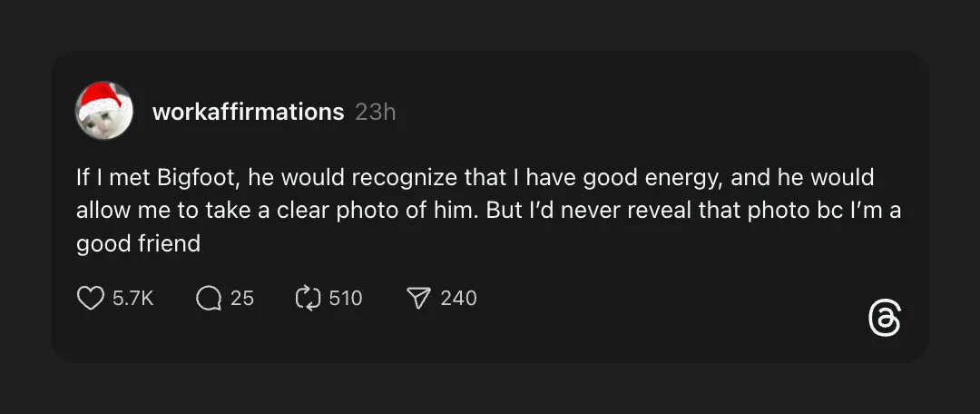This screenshot has height=414, width=980.
Task: Repost using the circular arrows icon
Action: point(309,298)
